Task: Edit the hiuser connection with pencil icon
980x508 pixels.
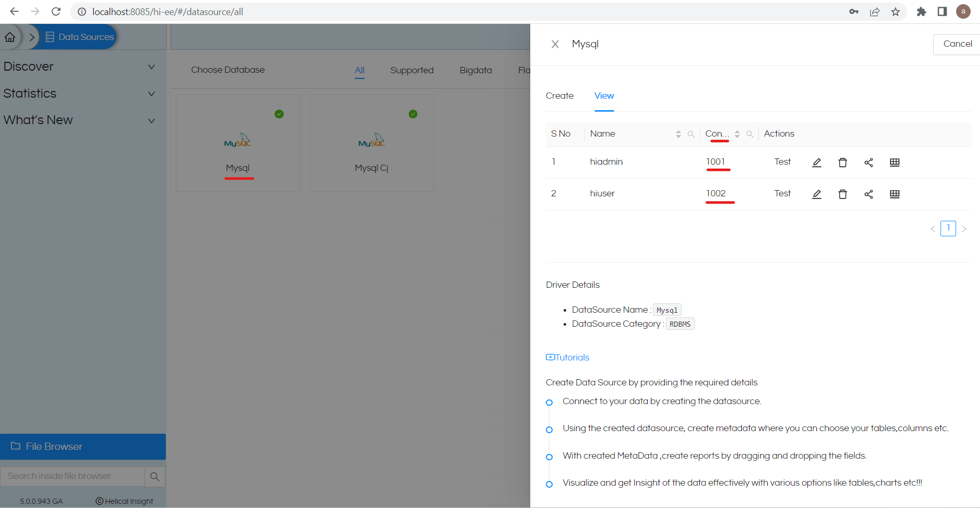Action: coord(817,194)
